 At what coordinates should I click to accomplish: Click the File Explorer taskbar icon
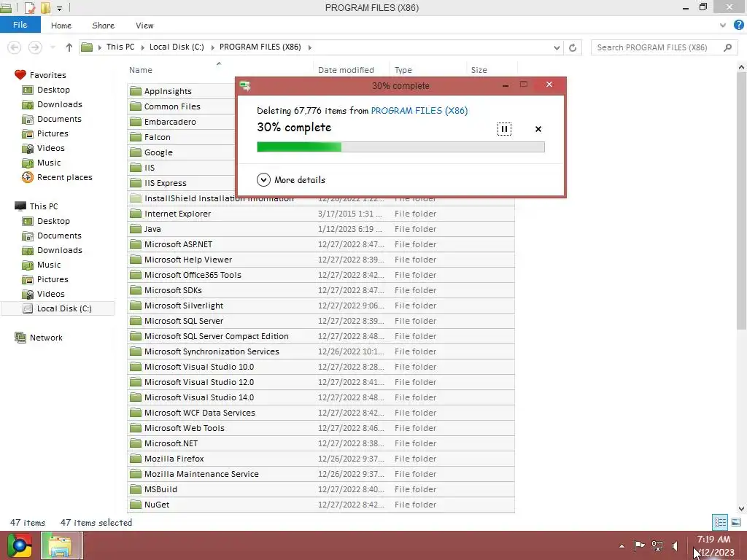61,545
